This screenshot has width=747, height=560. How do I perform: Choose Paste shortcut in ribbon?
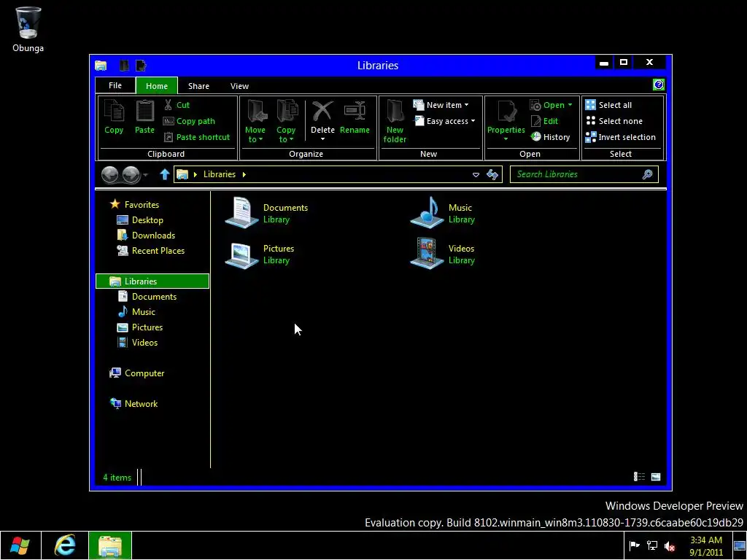pyautogui.click(x=197, y=137)
